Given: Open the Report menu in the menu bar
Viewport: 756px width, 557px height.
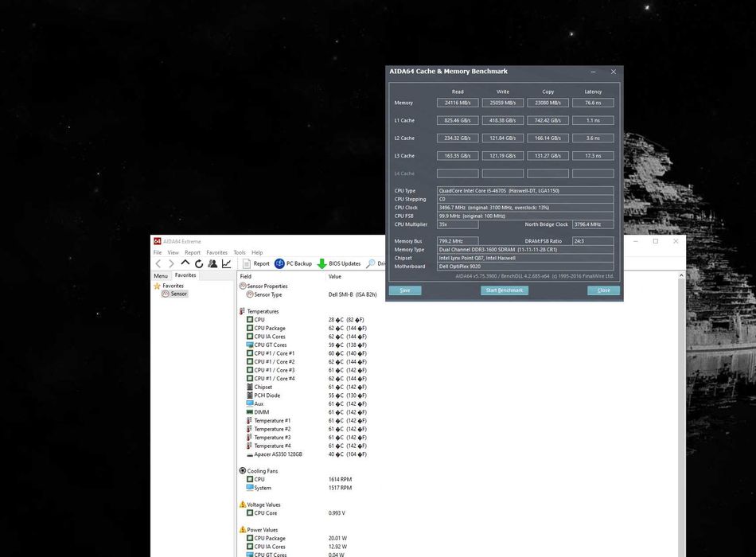Looking at the screenshot, I should coord(193,252).
